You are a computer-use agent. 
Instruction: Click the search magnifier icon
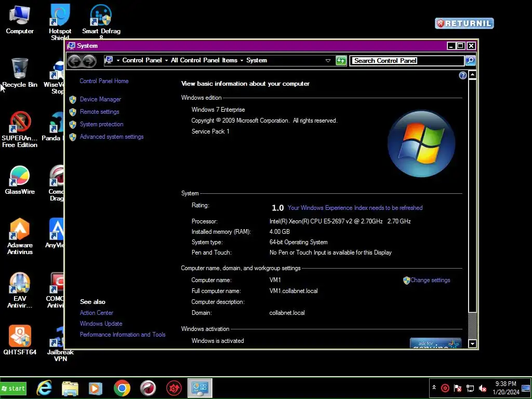pos(470,61)
